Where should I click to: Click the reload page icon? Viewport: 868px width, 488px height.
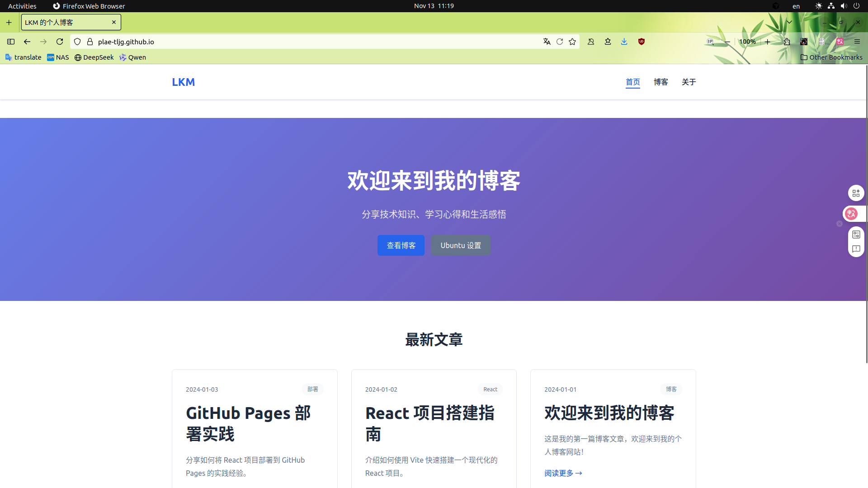tap(60, 41)
